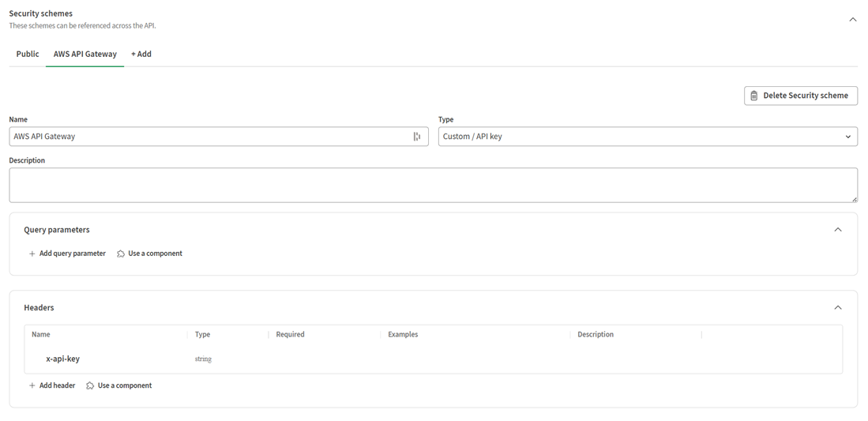The height and width of the screenshot is (421, 868).
Task: Switch to the Public tab
Action: (x=28, y=54)
